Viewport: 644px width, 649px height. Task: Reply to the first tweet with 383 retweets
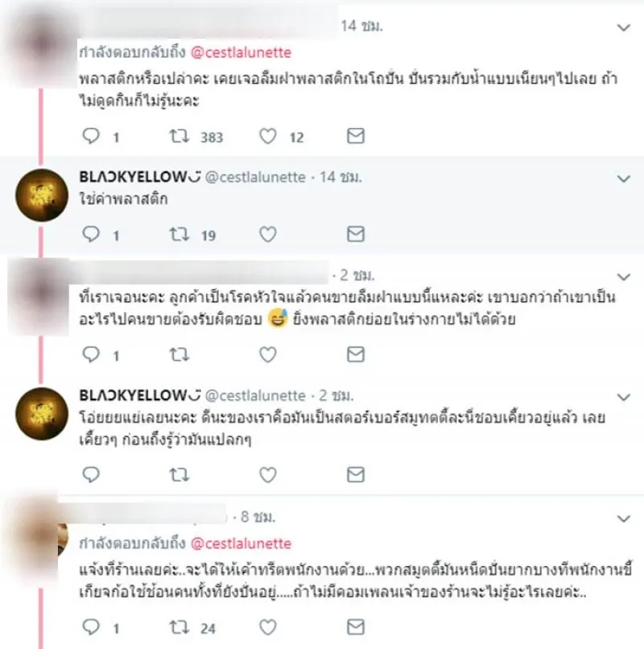(x=91, y=136)
